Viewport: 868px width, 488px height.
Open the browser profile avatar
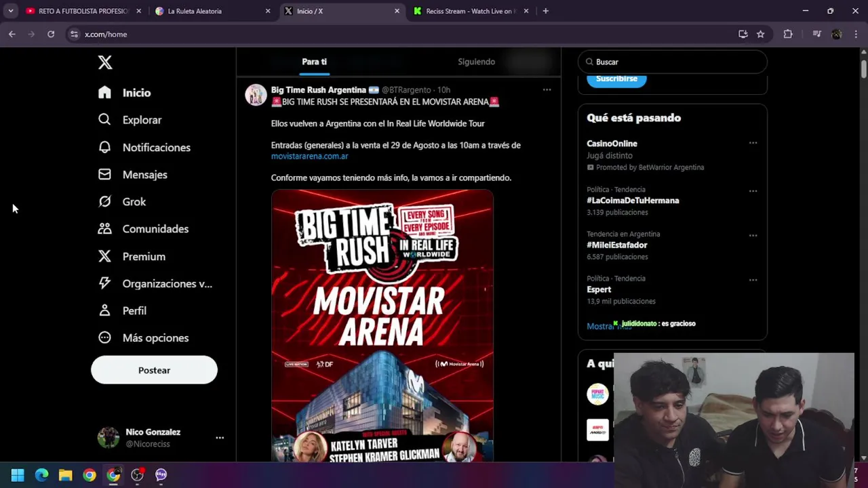(x=836, y=34)
